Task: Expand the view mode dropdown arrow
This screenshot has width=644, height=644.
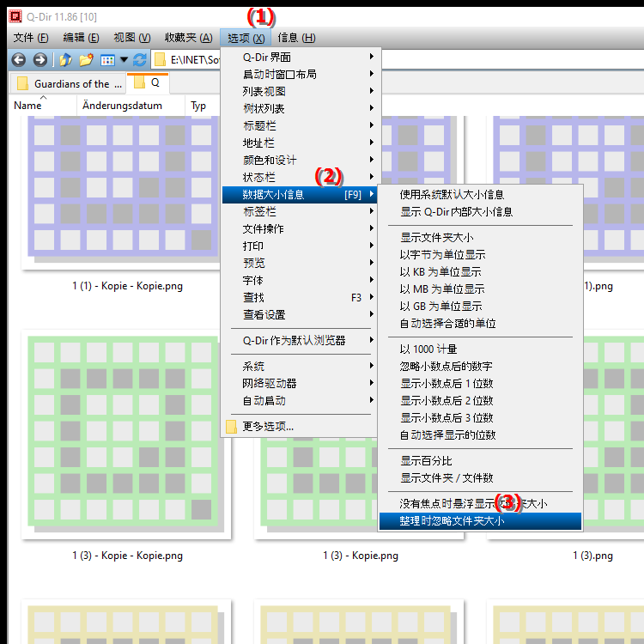Action: [124, 60]
